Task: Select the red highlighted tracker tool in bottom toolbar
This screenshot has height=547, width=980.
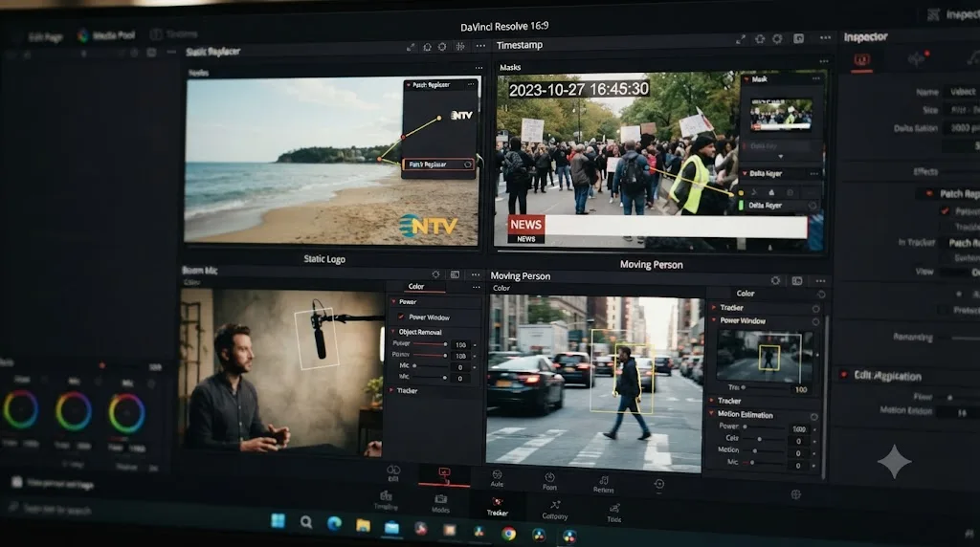Action: [444, 474]
